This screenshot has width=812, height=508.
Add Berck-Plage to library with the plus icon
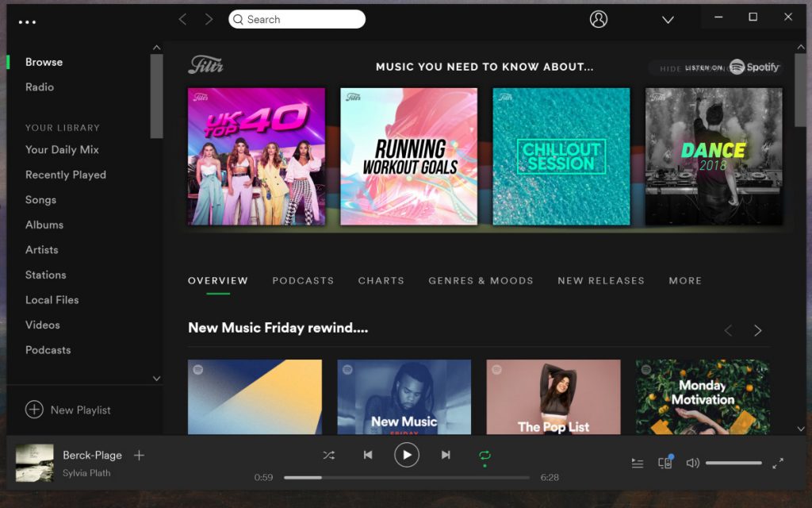(139, 455)
